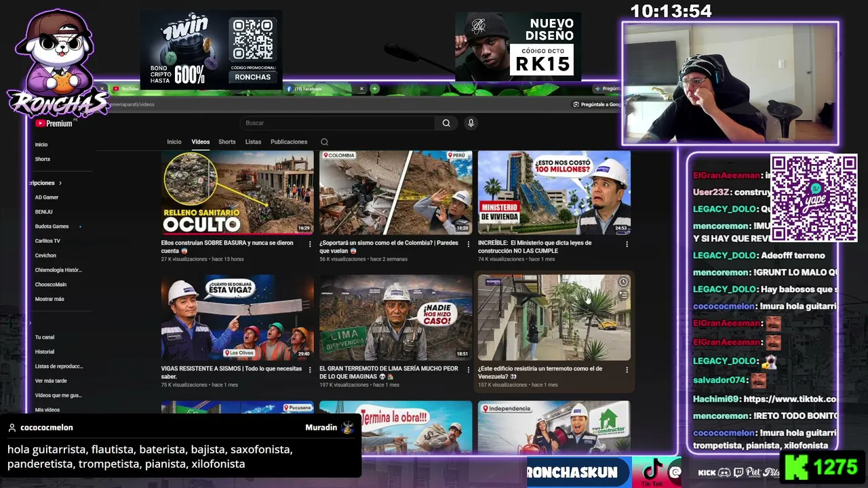The height and width of the screenshot is (488, 868).
Task: Open title EL GRAN TERREMOTO DE LIMA
Action: (389, 373)
